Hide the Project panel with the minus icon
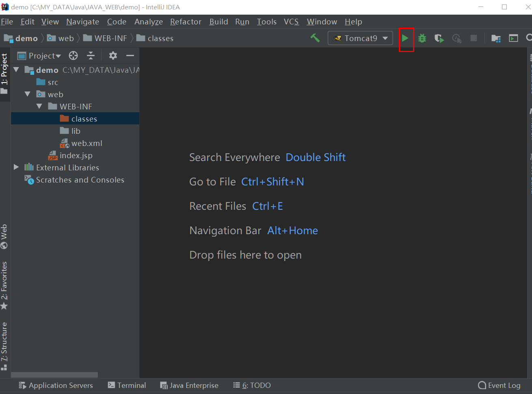Image resolution: width=532 pixels, height=394 pixels. (130, 56)
